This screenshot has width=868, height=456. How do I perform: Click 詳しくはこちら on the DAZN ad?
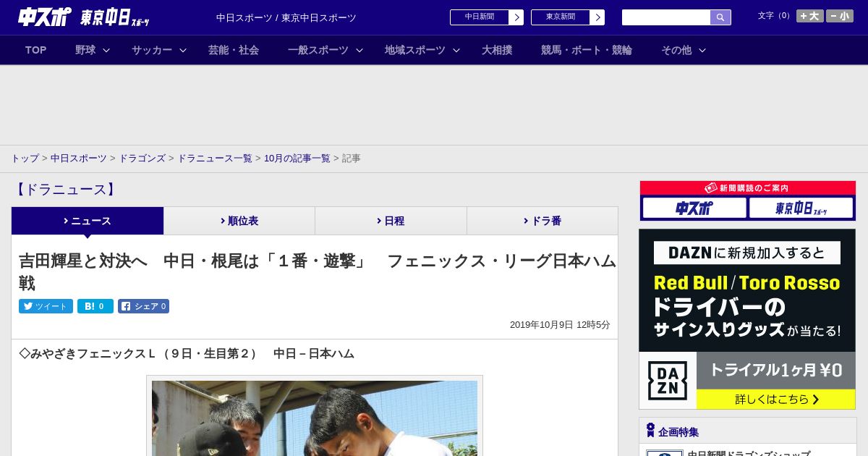pyautogui.click(x=776, y=399)
